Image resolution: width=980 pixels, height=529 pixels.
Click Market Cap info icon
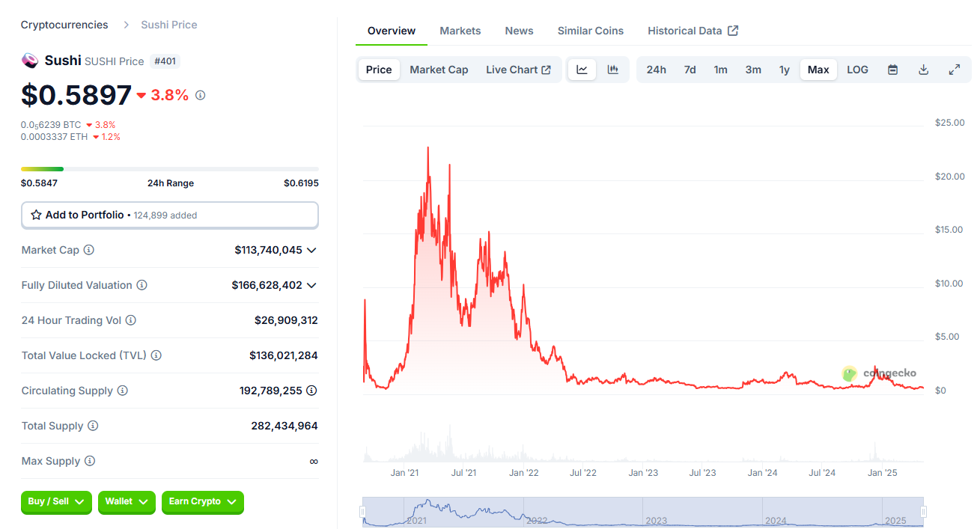[x=89, y=250]
